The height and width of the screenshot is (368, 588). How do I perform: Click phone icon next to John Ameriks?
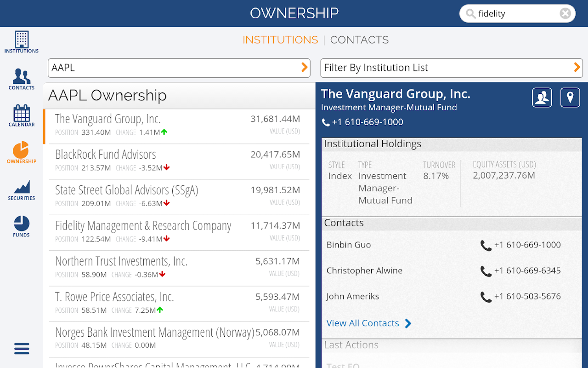(x=486, y=297)
